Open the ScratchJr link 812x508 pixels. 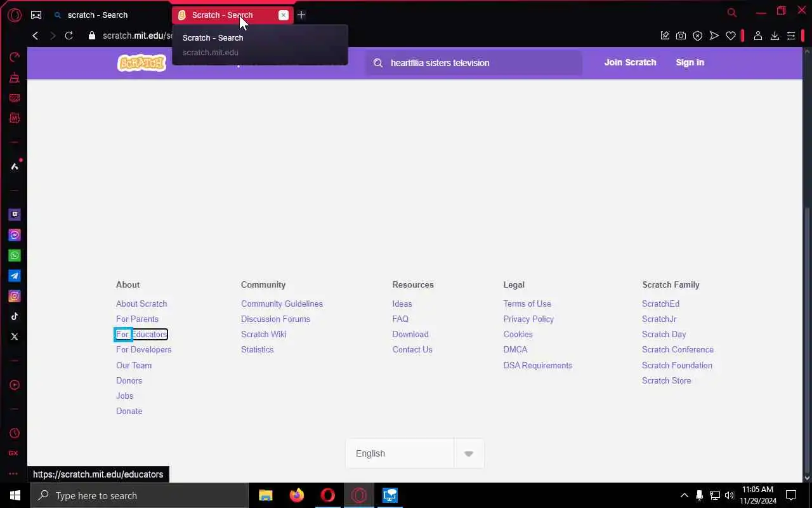659,319
